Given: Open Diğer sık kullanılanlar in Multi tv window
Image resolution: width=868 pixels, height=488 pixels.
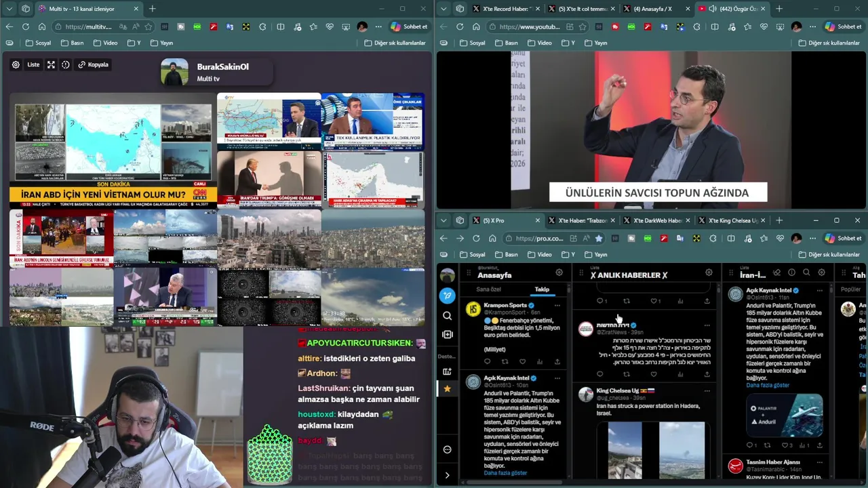Looking at the screenshot, I should point(395,43).
